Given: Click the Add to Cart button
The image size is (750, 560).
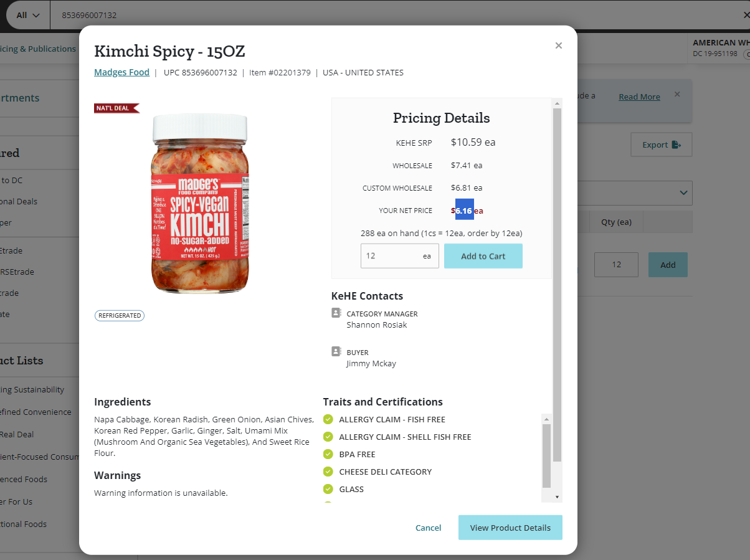Looking at the screenshot, I should click(483, 256).
